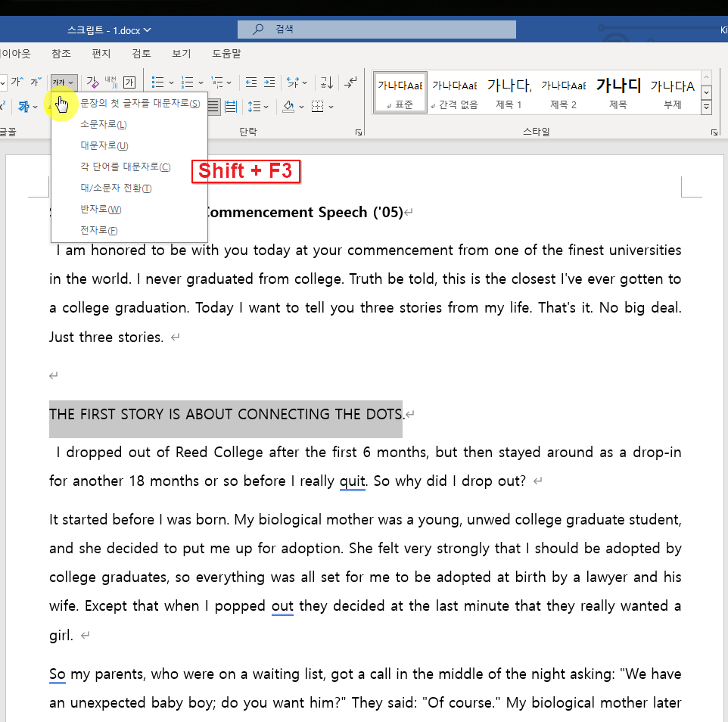Open the 보기 view tab

(181, 54)
